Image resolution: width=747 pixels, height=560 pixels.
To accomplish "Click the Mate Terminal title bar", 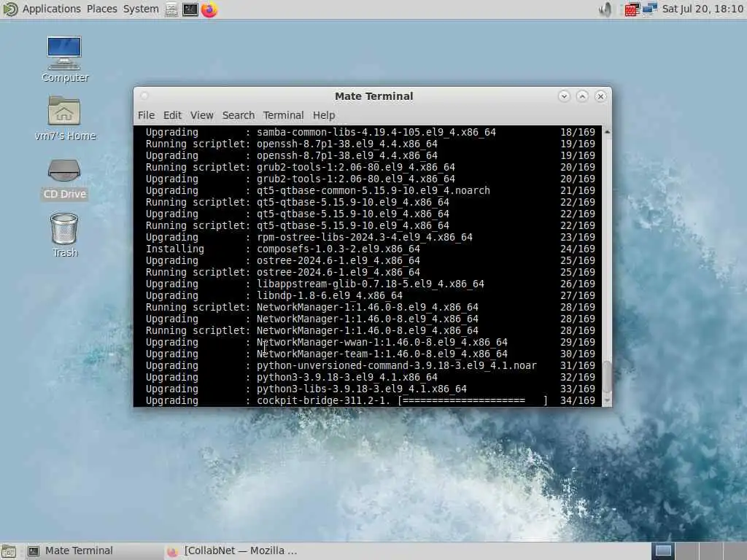I will pyautogui.click(x=373, y=96).
